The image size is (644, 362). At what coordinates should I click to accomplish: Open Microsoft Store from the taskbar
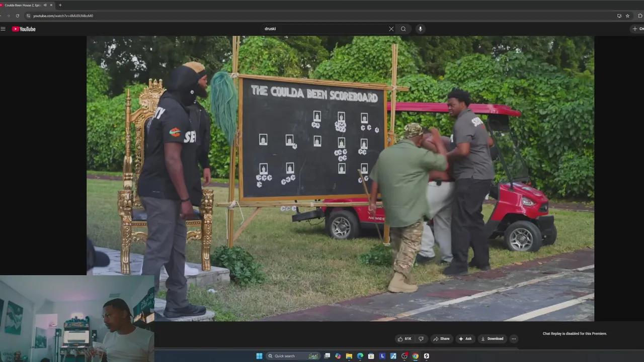(x=371, y=356)
